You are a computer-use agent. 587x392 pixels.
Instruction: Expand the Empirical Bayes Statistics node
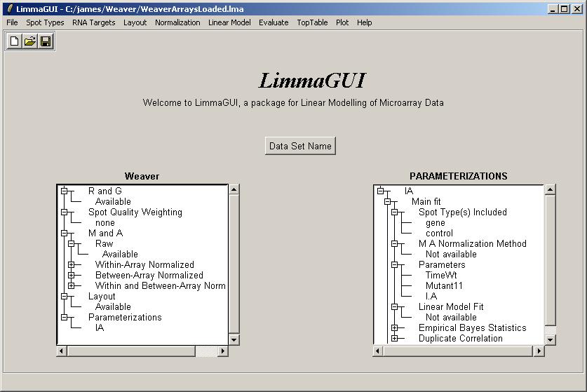pyautogui.click(x=395, y=328)
